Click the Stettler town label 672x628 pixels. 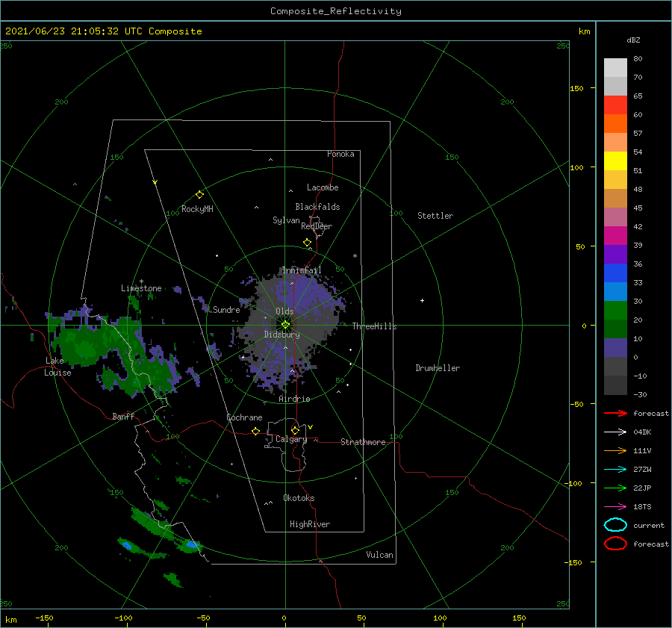pos(435,216)
